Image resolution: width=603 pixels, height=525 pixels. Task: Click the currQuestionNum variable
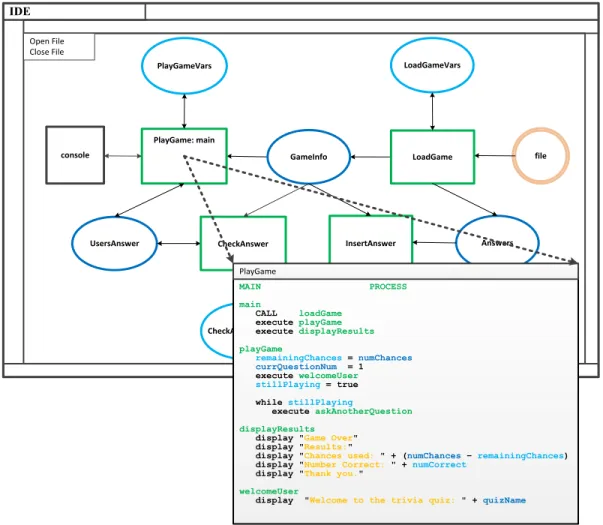(x=296, y=367)
